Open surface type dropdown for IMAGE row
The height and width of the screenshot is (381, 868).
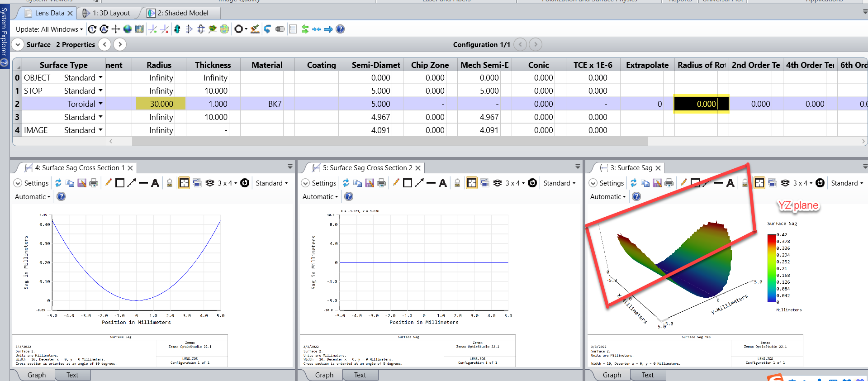pyautogui.click(x=100, y=130)
